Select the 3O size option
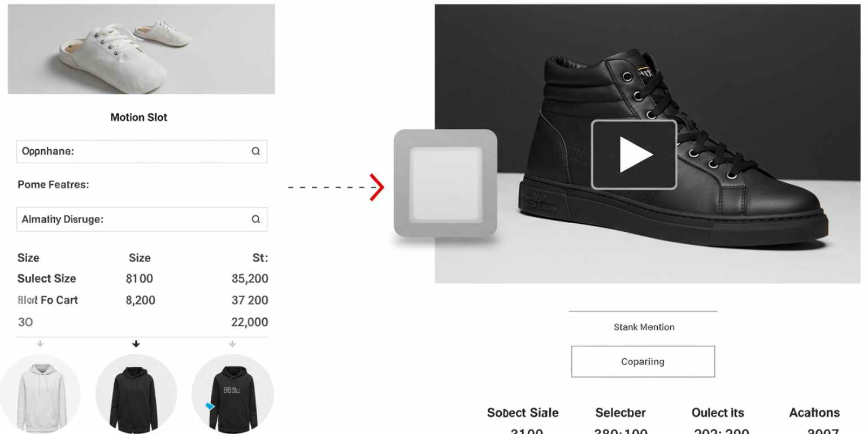The width and height of the screenshot is (868, 434). (x=25, y=322)
